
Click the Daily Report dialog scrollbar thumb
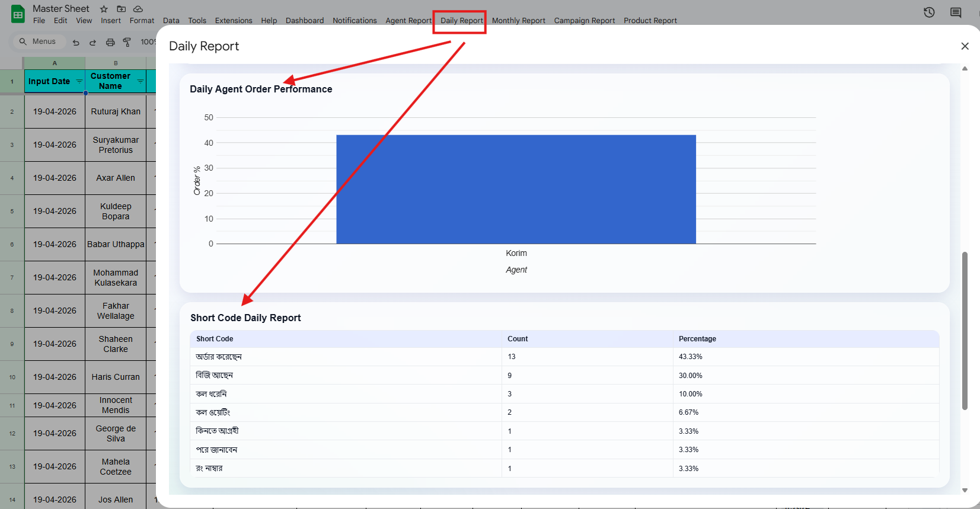[x=965, y=331]
